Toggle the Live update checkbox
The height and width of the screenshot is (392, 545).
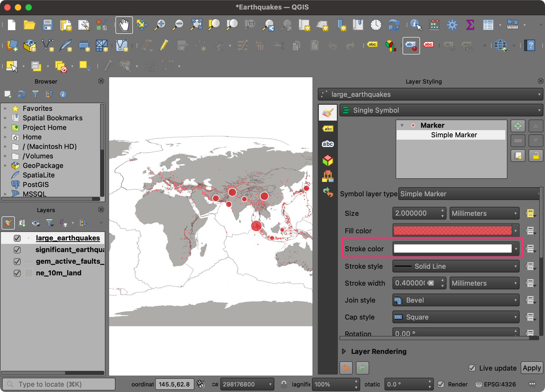472,368
